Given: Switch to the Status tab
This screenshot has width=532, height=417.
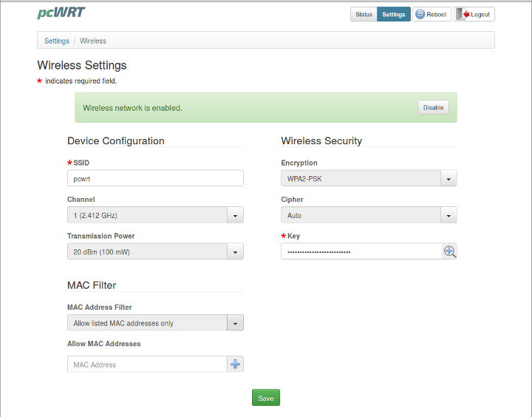Looking at the screenshot, I should pos(364,14).
